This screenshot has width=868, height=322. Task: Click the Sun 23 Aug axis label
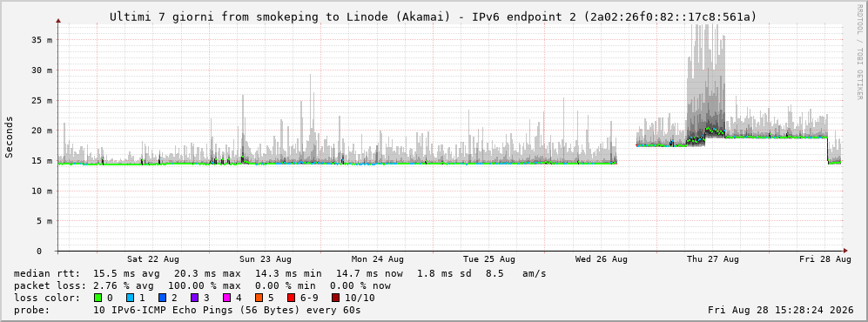tap(266, 259)
